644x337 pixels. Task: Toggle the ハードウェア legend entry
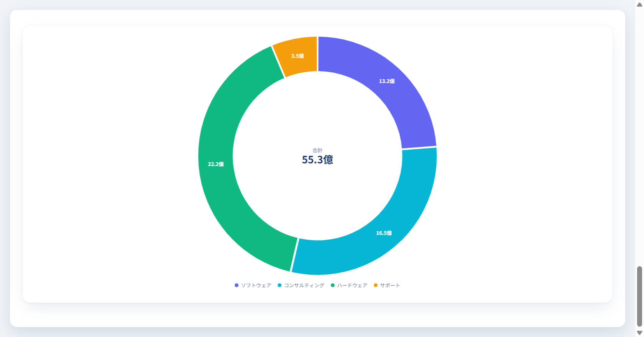click(x=349, y=285)
